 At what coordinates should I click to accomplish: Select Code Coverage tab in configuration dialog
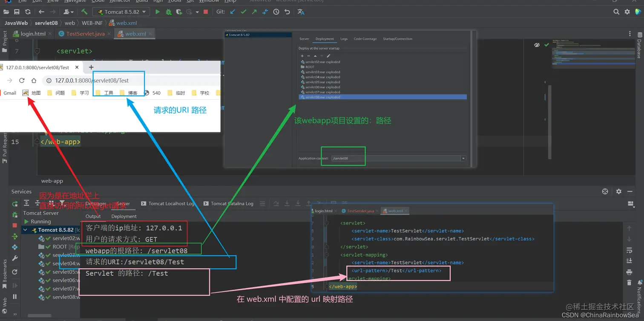[x=365, y=39]
